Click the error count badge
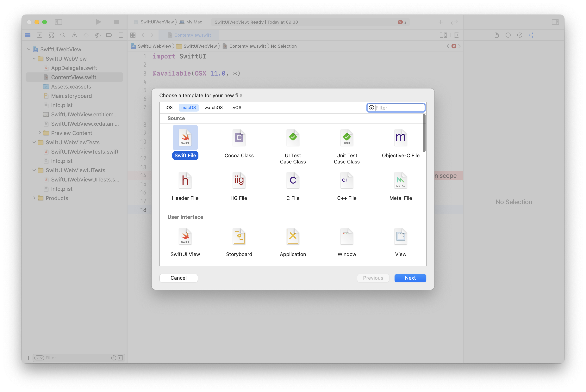 click(402, 22)
